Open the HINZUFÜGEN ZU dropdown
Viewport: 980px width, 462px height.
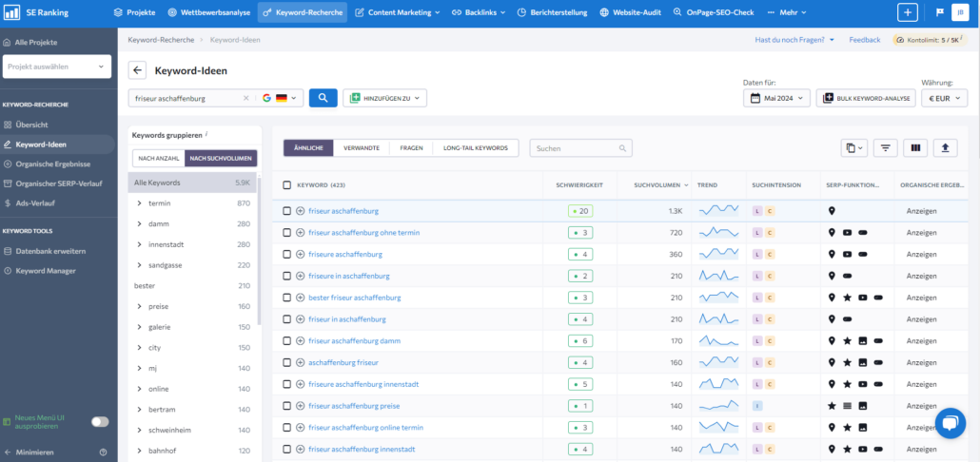(x=385, y=98)
